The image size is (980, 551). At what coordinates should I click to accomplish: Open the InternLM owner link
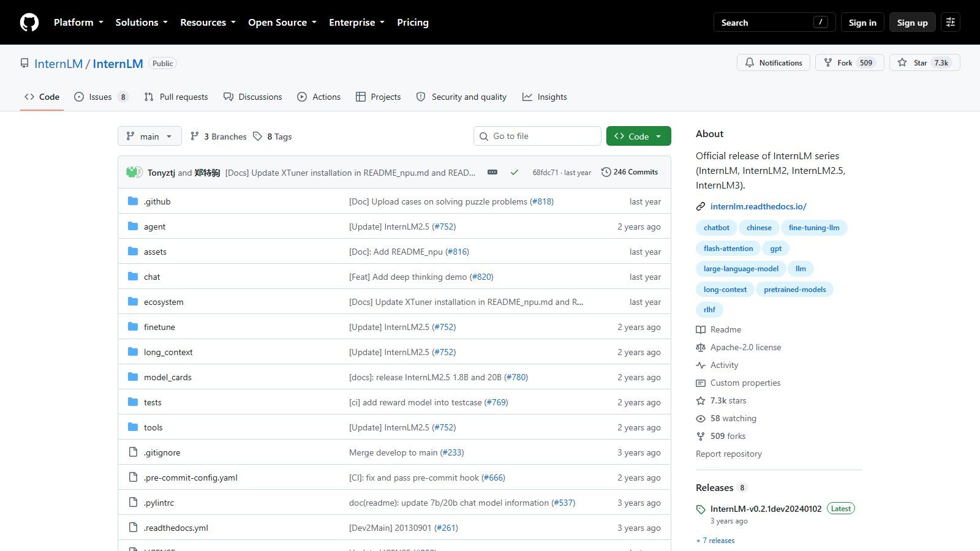(58, 64)
